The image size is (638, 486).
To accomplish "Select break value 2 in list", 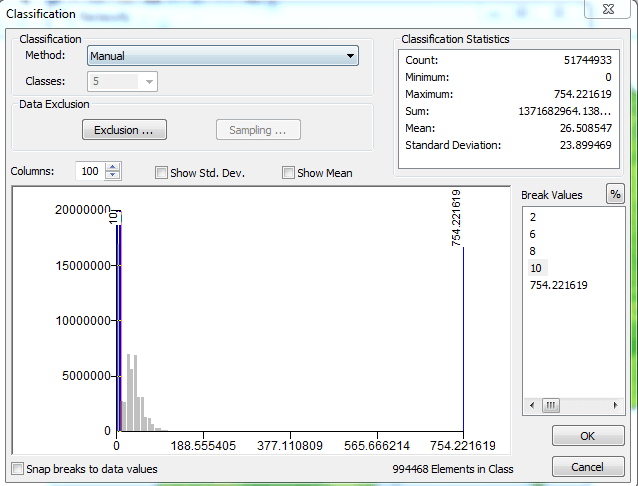I will [533, 216].
